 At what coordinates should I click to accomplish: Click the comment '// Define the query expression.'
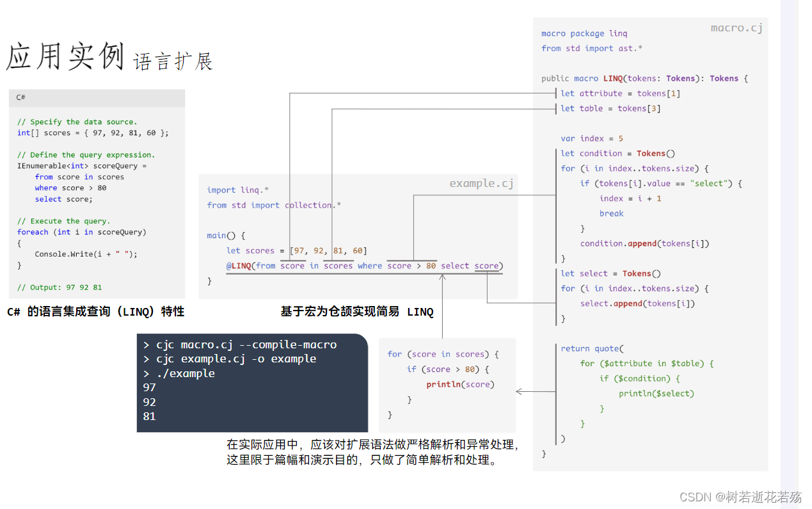(x=86, y=155)
